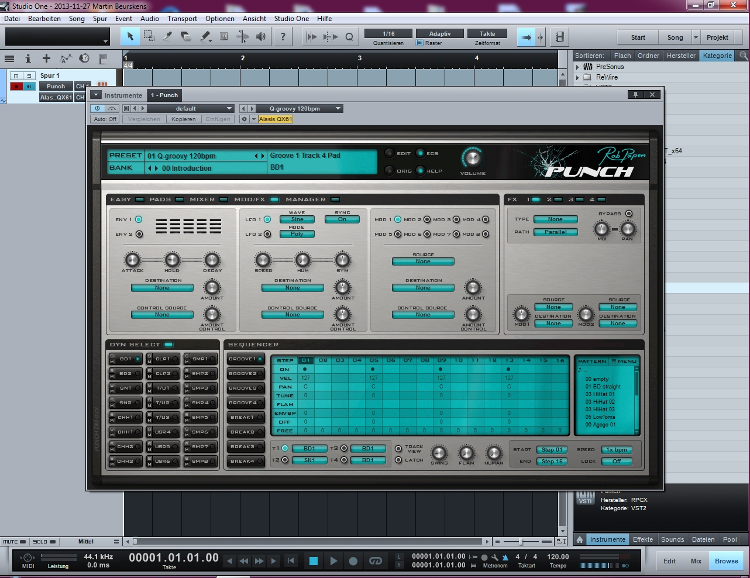
Task: Click the Start button at top right
Action: (638, 37)
